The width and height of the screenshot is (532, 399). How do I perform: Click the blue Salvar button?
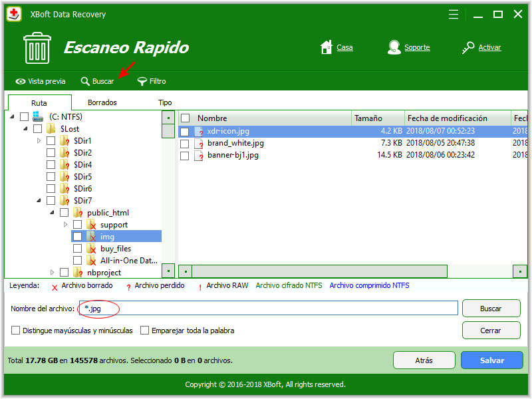(492, 360)
